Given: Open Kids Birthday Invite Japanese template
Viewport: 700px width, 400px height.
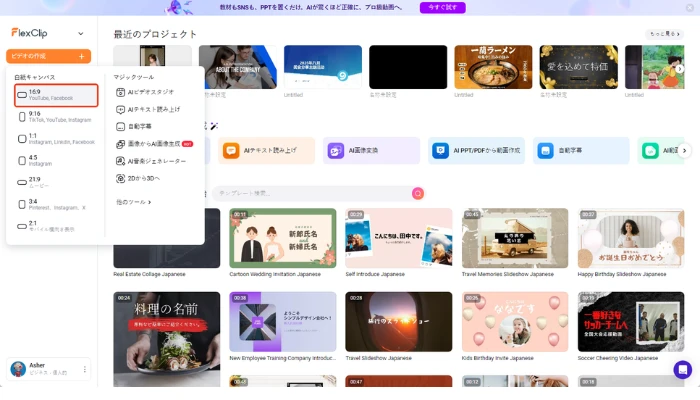Looking at the screenshot, I should tap(515, 322).
